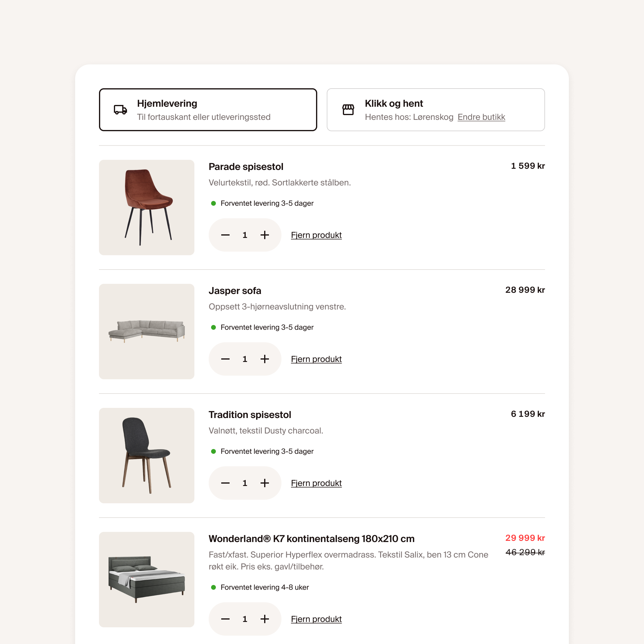Increase quantity of Parade spisestol

pos(265,235)
